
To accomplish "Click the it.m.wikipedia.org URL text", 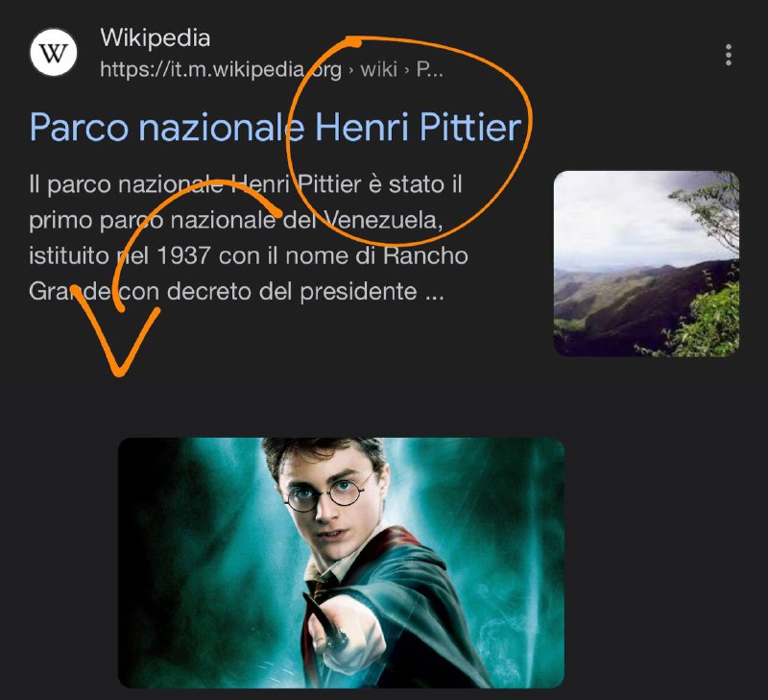I will pos(221,69).
